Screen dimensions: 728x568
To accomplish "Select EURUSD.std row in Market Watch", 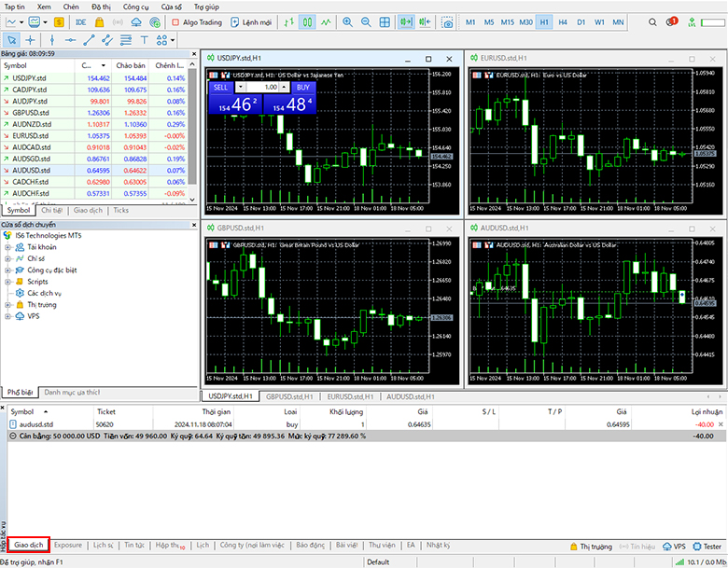I will [93, 136].
